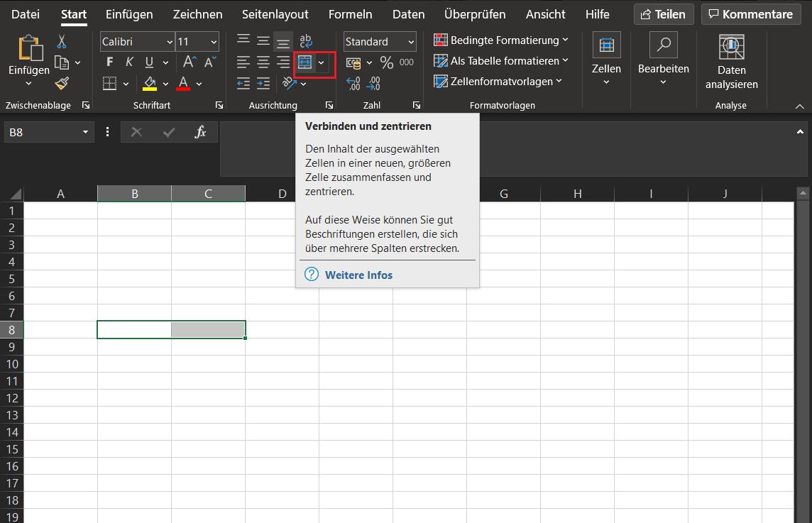Click the remove decimal place icon

tap(374, 83)
